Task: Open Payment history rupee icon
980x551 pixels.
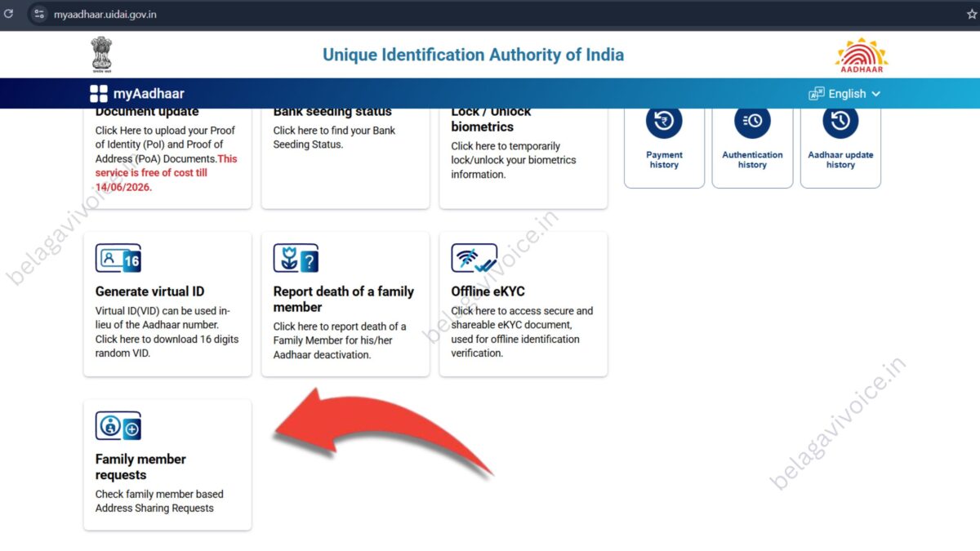Action: coord(664,122)
